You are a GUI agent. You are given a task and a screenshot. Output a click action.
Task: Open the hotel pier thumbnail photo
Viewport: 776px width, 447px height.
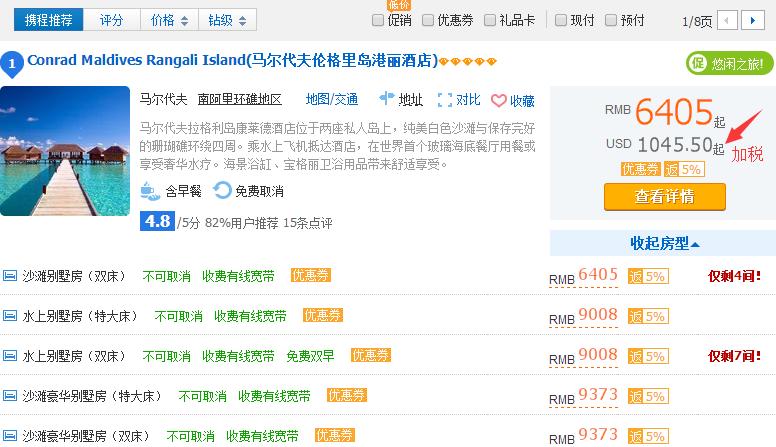(x=65, y=151)
